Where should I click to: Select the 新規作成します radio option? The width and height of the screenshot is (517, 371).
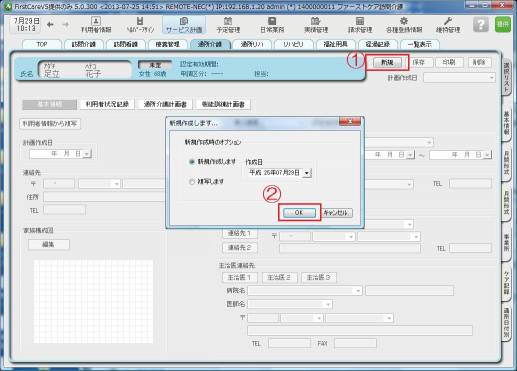tap(192, 162)
